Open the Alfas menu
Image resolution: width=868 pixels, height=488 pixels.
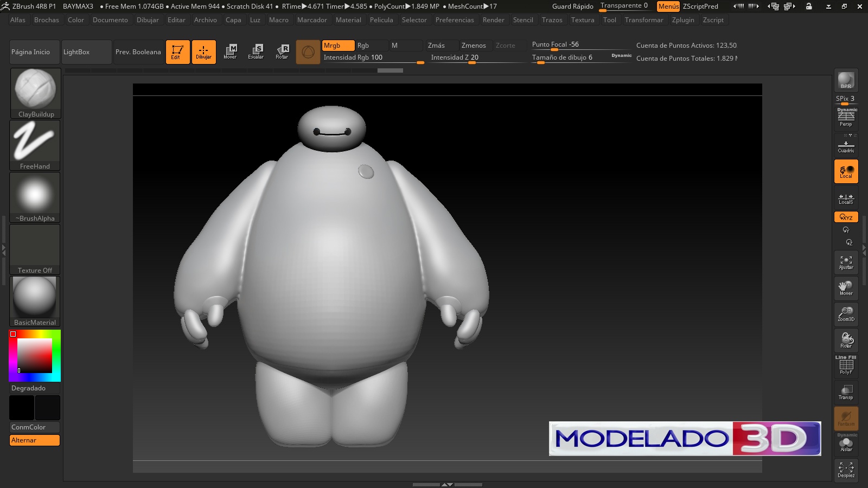coord(18,20)
